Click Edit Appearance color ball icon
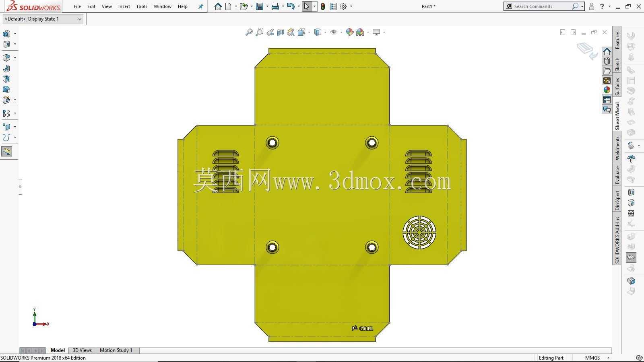 tap(350, 32)
